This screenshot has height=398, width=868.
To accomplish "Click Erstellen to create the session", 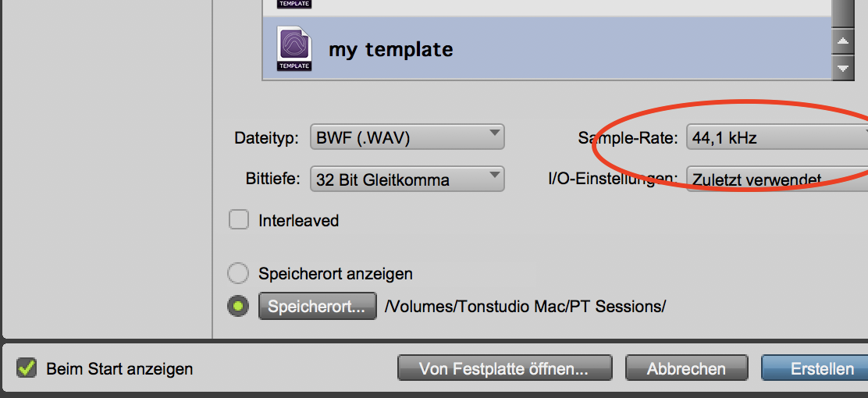I will (x=816, y=368).
